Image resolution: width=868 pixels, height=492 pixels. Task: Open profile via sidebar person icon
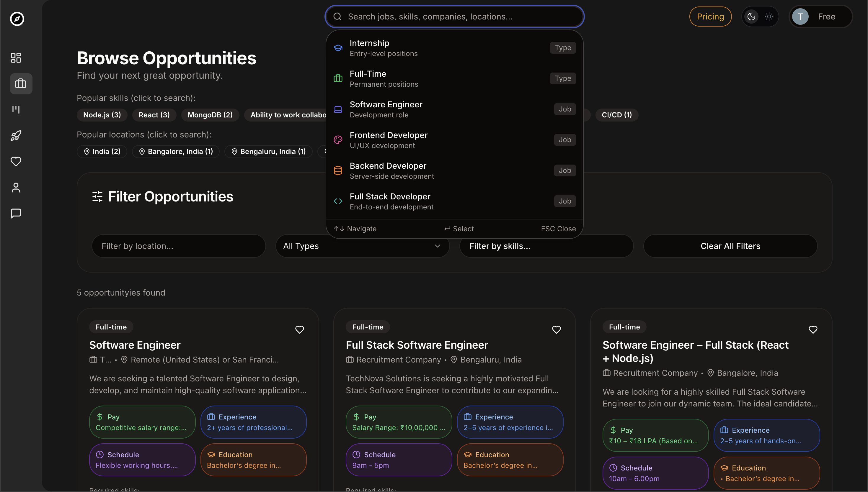click(x=16, y=188)
